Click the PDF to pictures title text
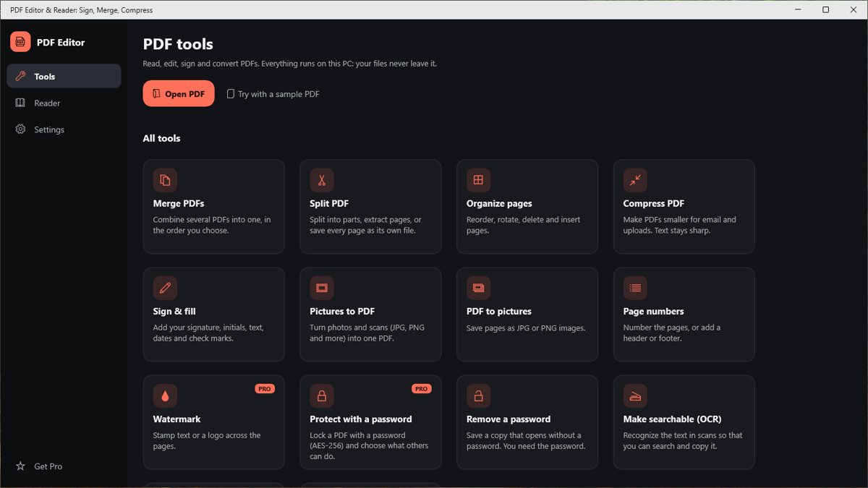The image size is (868, 488). click(x=499, y=312)
